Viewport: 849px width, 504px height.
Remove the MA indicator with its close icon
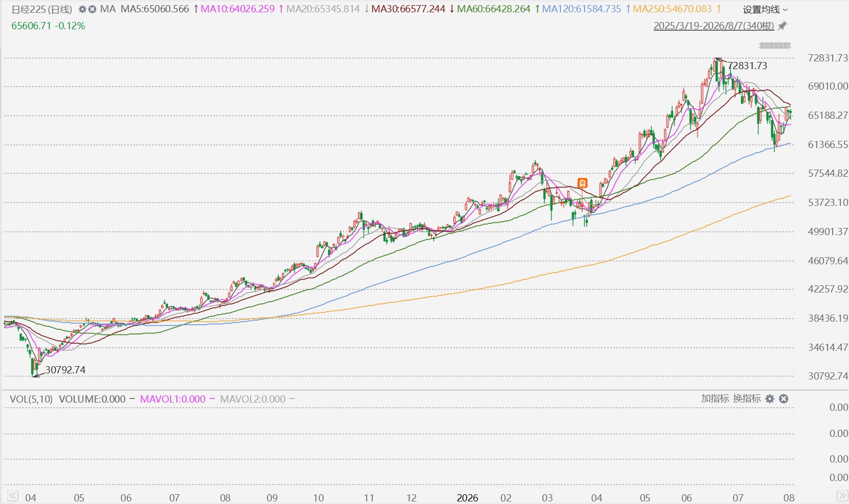tap(92, 9)
